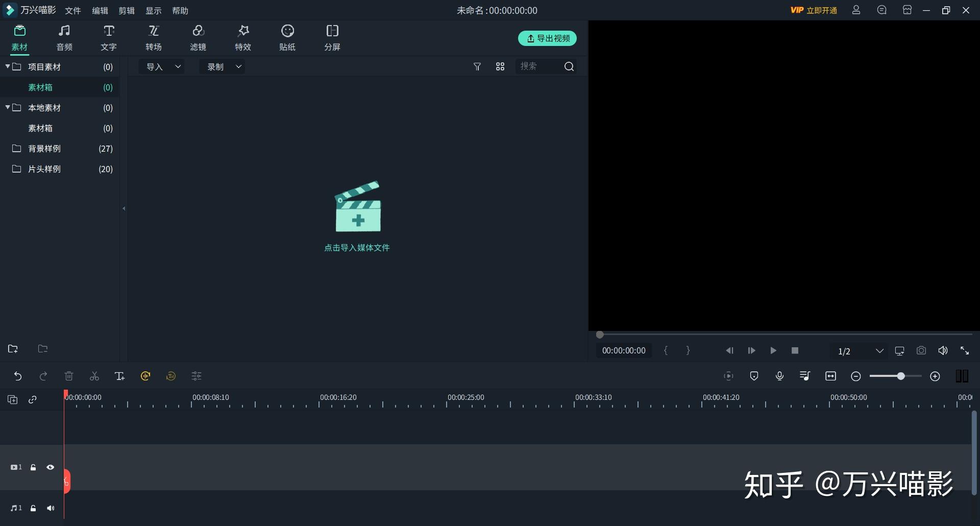Hide video track 1 with eye icon

tap(51, 467)
